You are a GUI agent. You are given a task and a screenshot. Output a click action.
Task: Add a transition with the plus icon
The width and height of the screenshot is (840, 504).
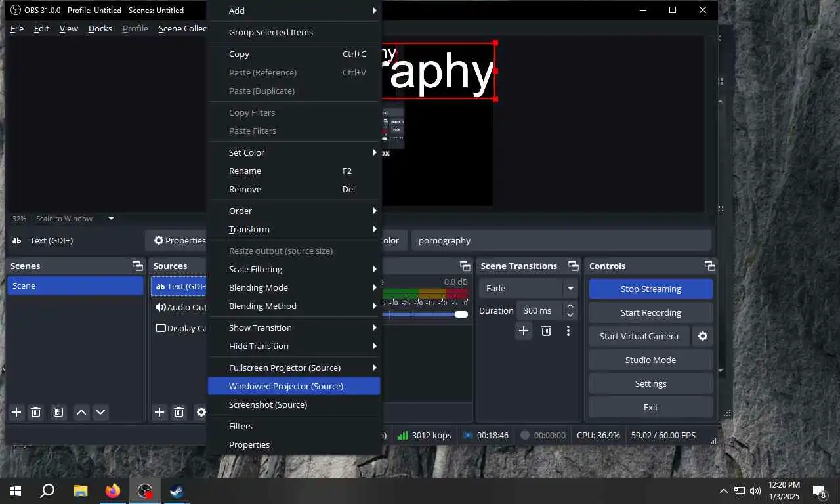pyautogui.click(x=524, y=331)
